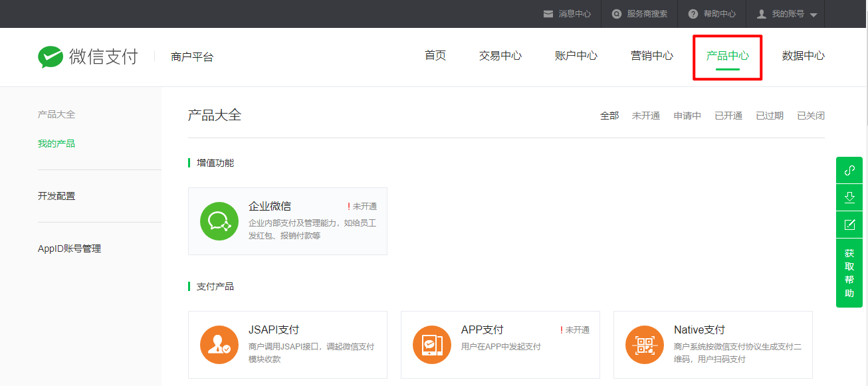Viewport: 868px width, 386px height.
Task: Open 帮助中心 in the top bar
Action: (720, 13)
